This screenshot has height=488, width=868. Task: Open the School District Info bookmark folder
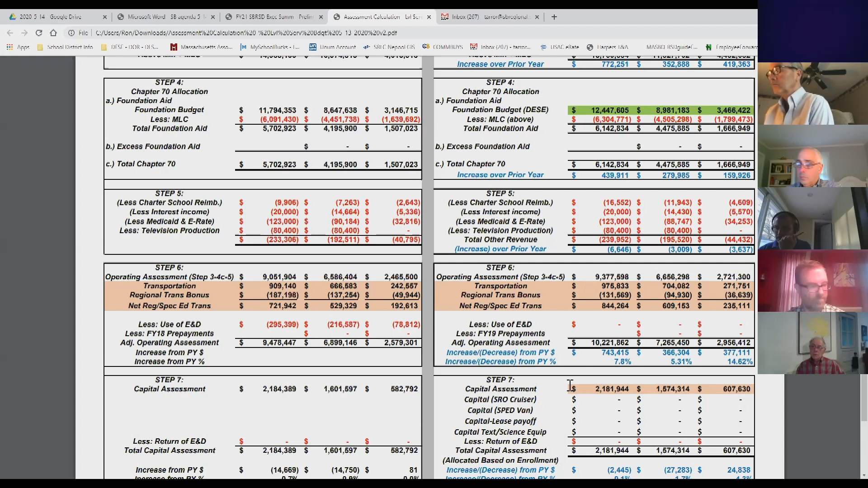tap(65, 47)
